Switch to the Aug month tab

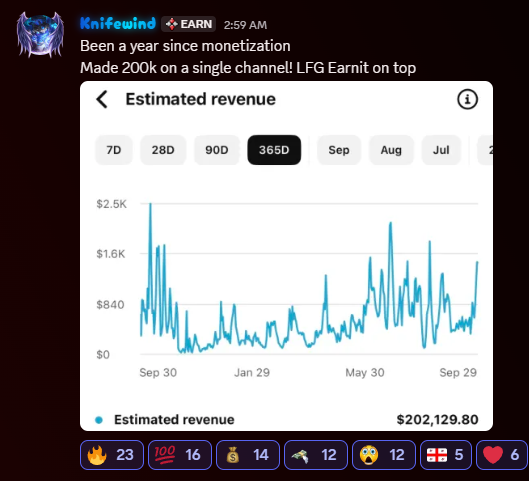[391, 150]
